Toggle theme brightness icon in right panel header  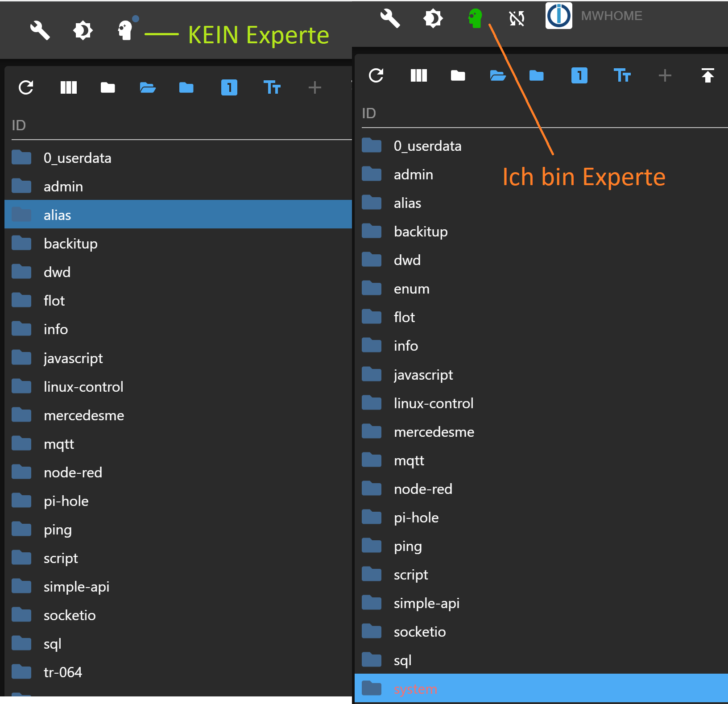[433, 19]
